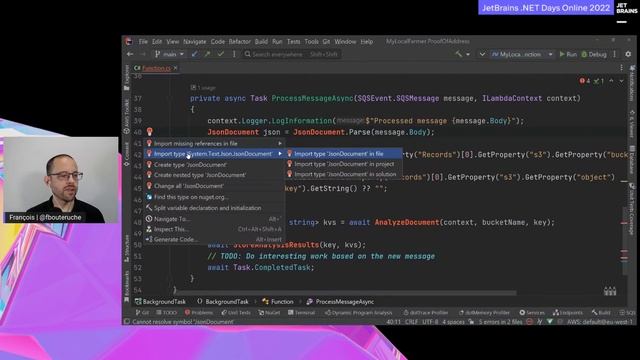Expand the build hammer dropdown arrow

(468, 54)
